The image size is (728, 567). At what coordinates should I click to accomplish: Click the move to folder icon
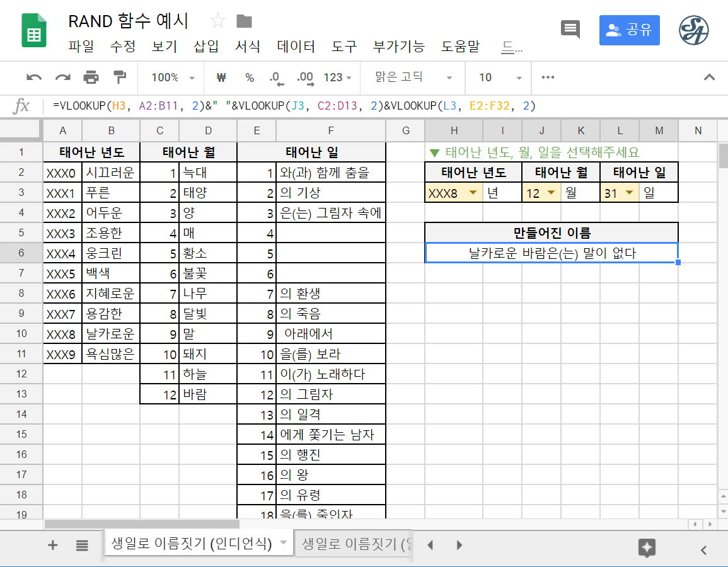click(x=244, y=21)
